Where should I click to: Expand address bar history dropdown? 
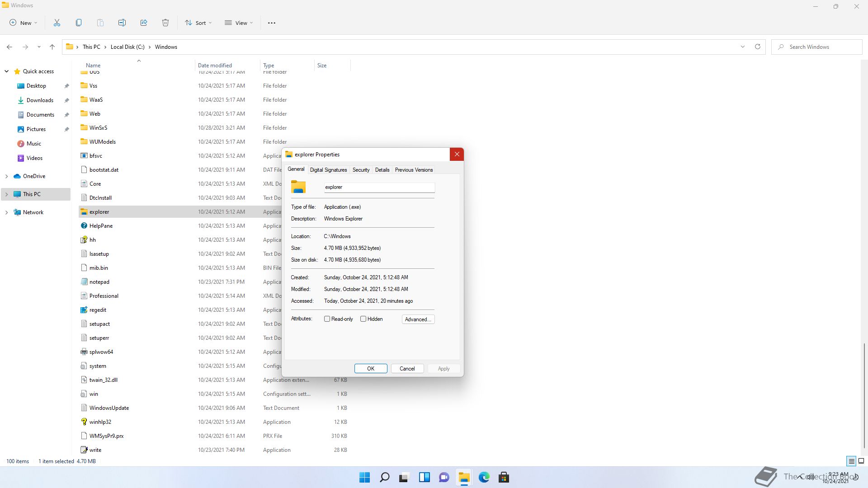click(x=742, y=47)
